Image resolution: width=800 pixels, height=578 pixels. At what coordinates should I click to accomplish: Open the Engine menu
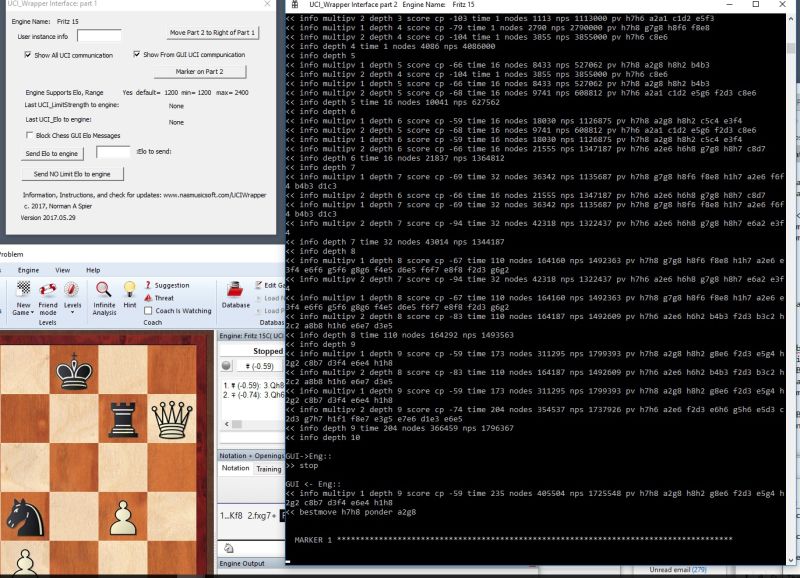tap(28, 271)
